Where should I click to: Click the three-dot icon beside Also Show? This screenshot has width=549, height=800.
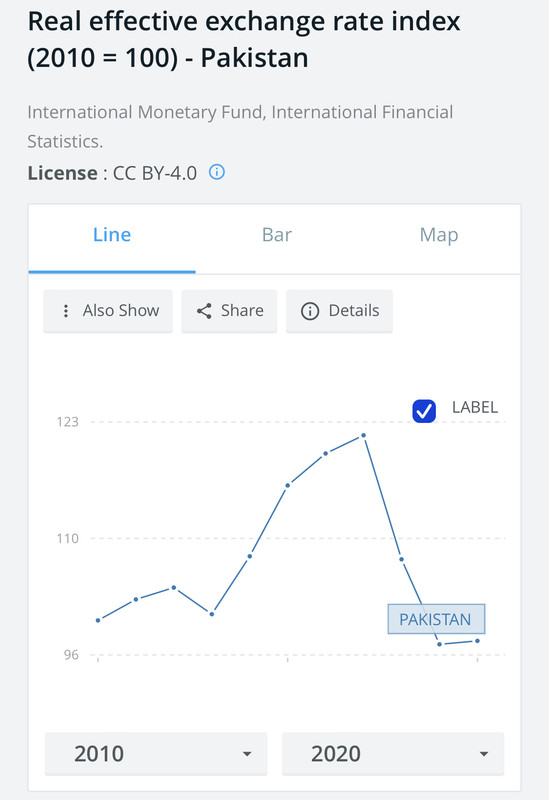(65, 311)
